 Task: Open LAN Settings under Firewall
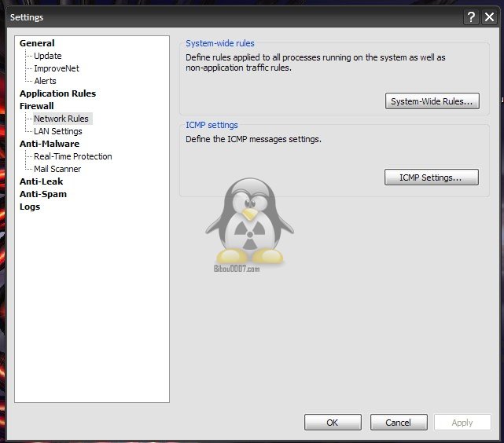point(58,131)
